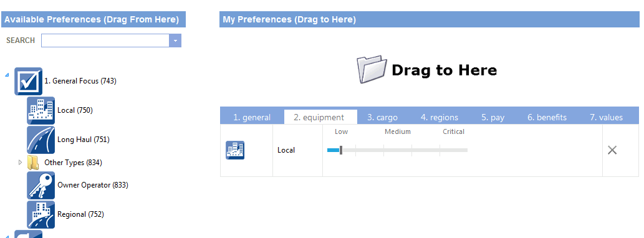Click the Local text in preferences row
Viewport: 644px width, 238px height.
[286, 150]
